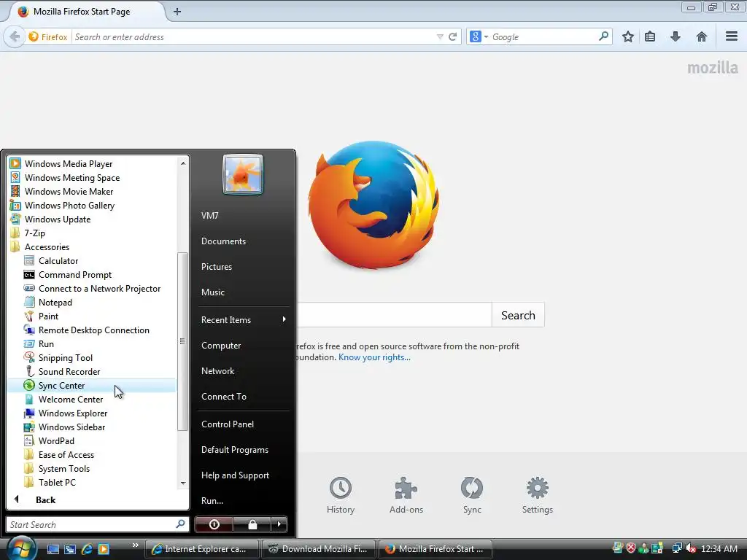Click the Show Desktop quick launch icon
Image resolution: width=747 pixels, height=560 pixels.
[53, 549]
